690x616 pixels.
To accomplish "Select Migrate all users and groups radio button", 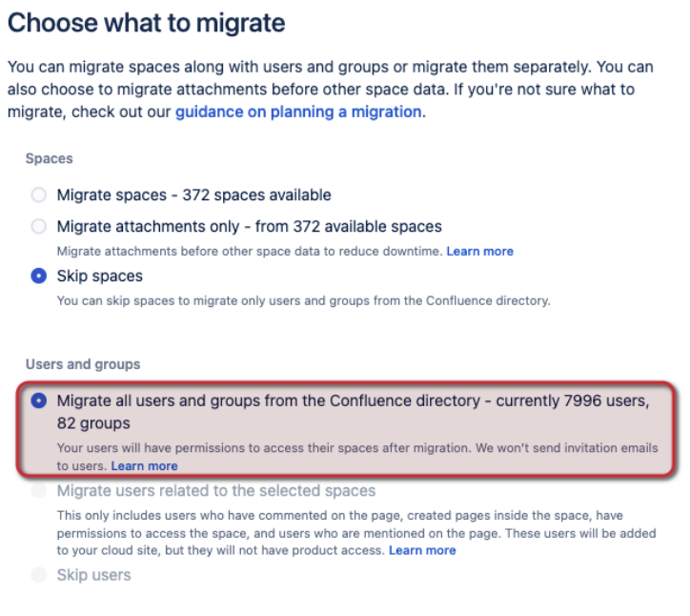I will point(39,401).
